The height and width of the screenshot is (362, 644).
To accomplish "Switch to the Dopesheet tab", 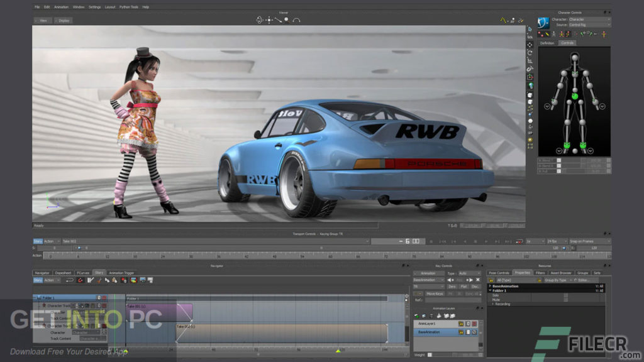I will [63, 273].
